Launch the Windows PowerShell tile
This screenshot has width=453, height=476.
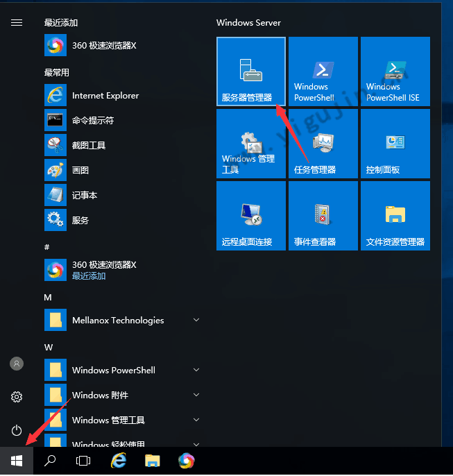(323, 71)
